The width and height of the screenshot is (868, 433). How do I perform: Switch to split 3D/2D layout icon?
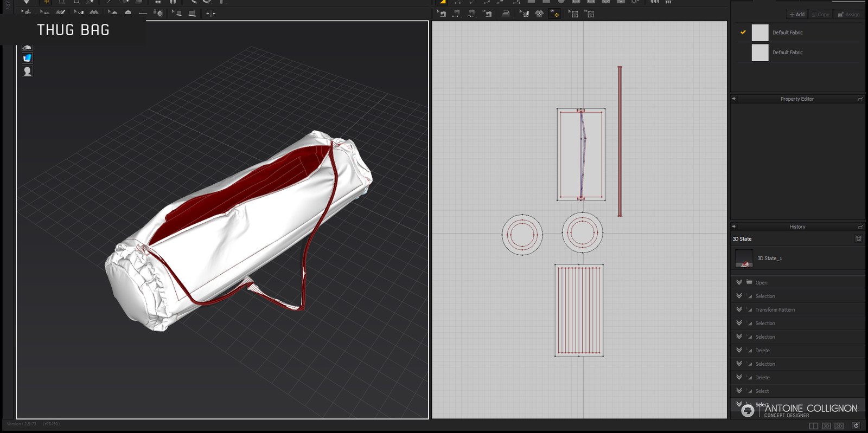coord(813,426)
